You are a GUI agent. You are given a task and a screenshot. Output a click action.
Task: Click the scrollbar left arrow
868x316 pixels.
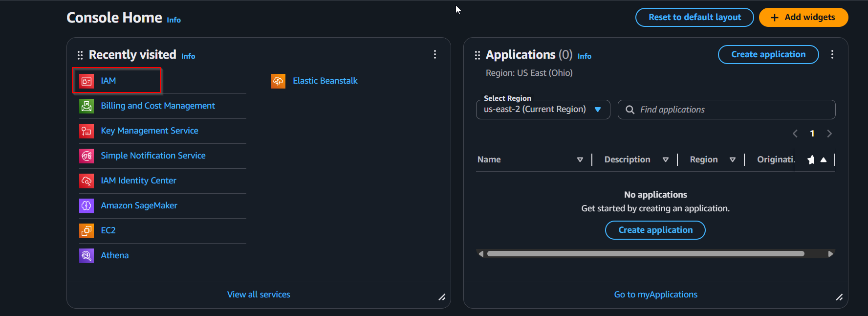coord(481,254)
